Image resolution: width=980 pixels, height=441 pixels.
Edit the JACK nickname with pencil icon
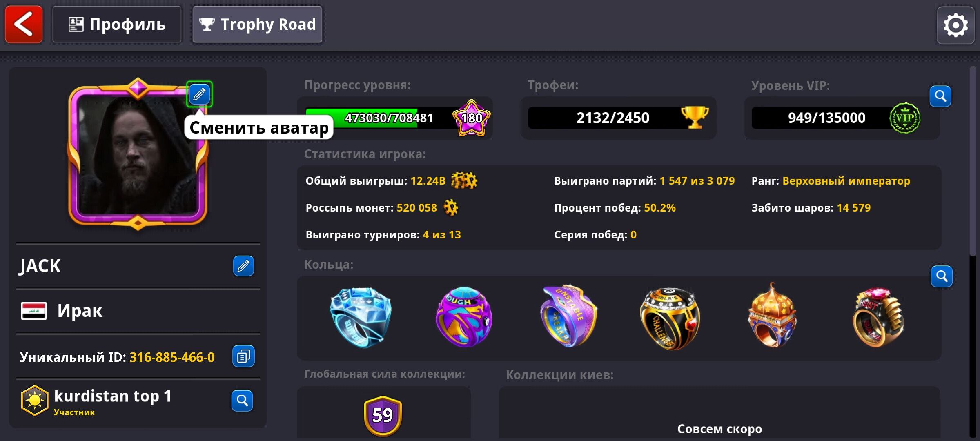coord(243,266)
